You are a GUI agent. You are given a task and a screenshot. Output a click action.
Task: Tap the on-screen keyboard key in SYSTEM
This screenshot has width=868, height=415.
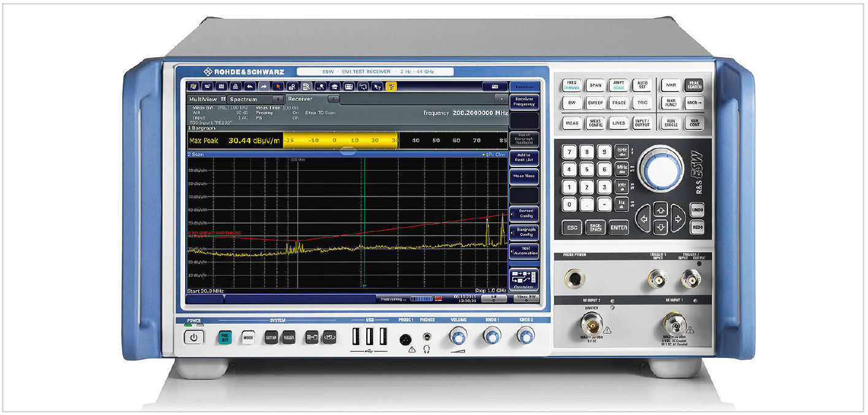pos(288,337)
